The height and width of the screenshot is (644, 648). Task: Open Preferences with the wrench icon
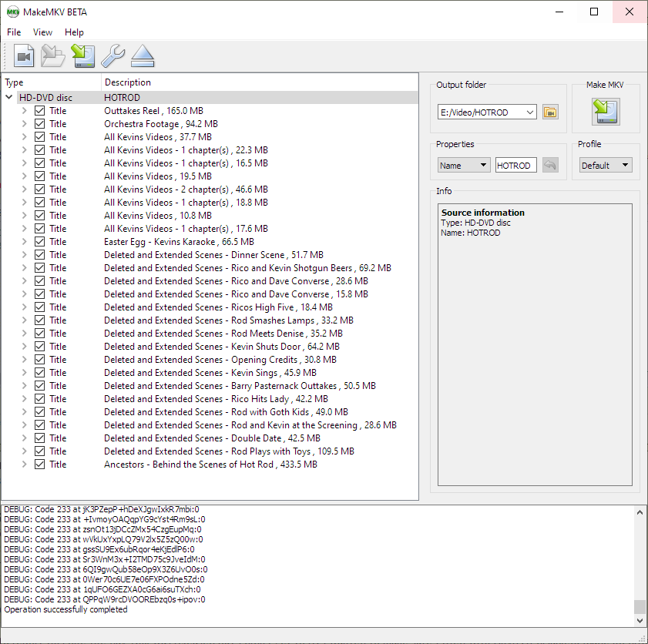113,56
